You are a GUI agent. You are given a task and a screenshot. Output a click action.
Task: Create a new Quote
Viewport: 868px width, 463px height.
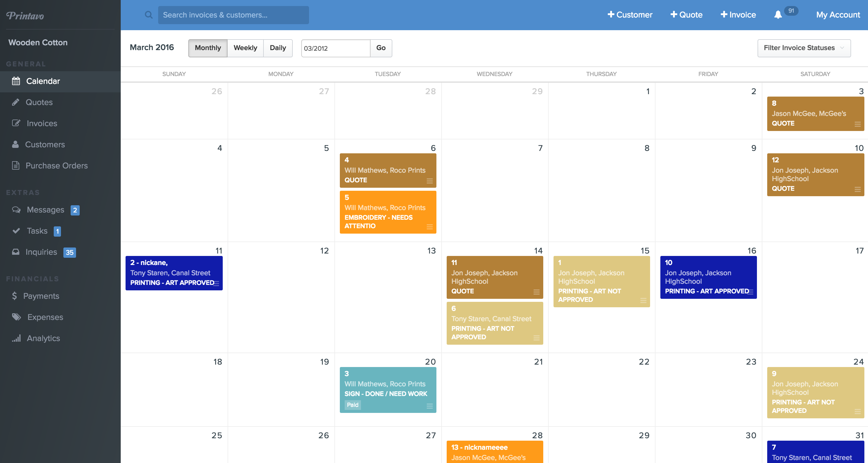[x=686, y=15]
